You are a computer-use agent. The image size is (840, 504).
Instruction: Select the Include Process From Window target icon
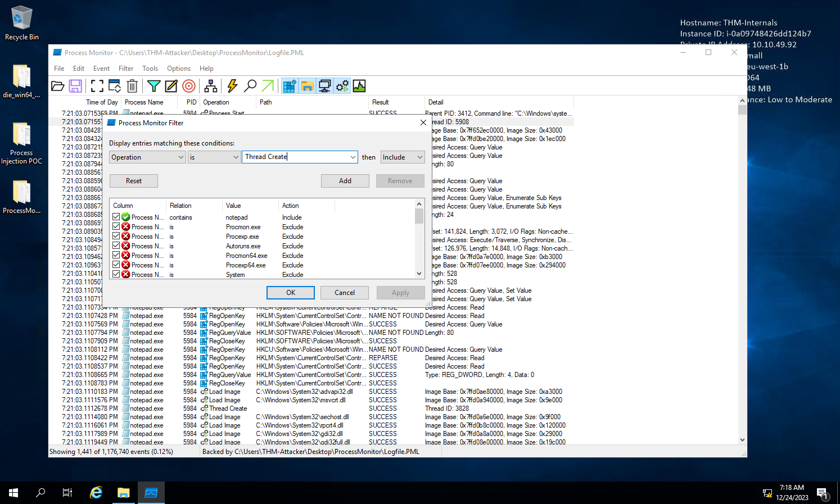(x=189, y=86)
